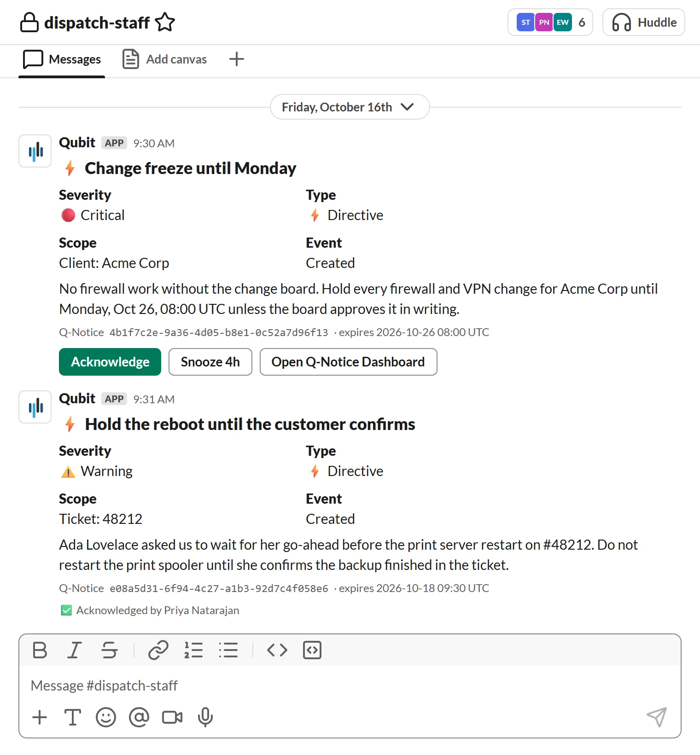Viewport: 700px width, 755px height.
Task: Click the 9:31 AM timestamp
Action: point(154,400)
